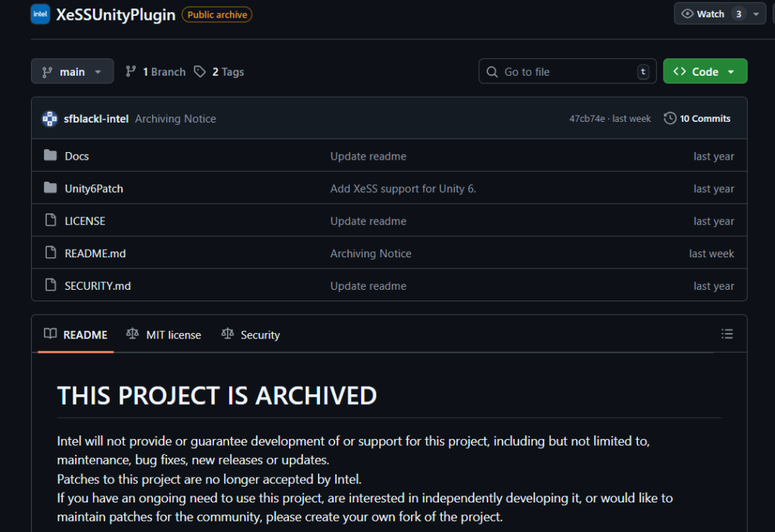Click the Watch button with eye icon
The image size is (775, 532).
tap(703, 14)
